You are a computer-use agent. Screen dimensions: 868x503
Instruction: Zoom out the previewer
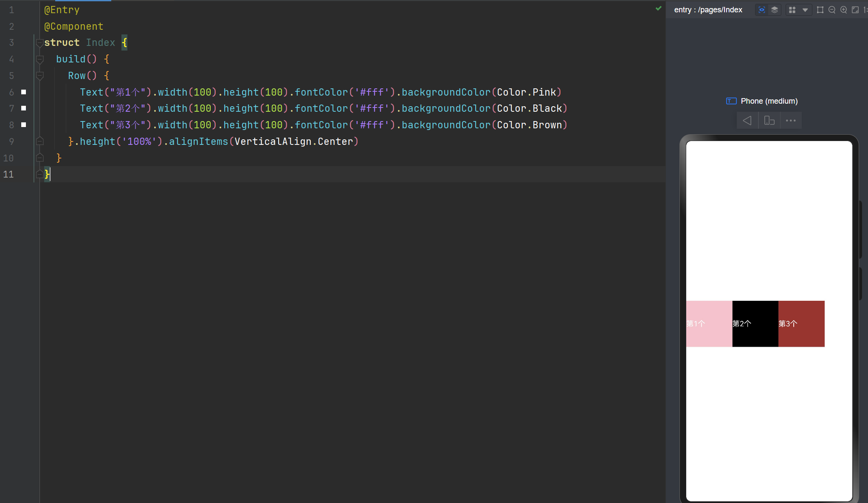point(832,10)
